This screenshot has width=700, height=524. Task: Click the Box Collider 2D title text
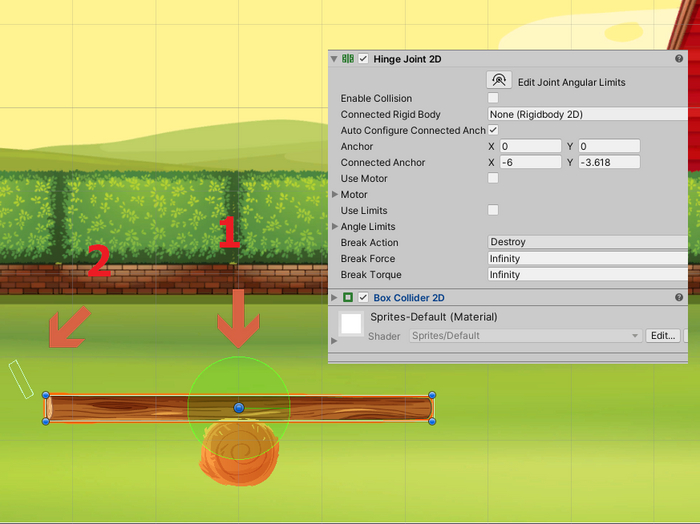[409, 298]
